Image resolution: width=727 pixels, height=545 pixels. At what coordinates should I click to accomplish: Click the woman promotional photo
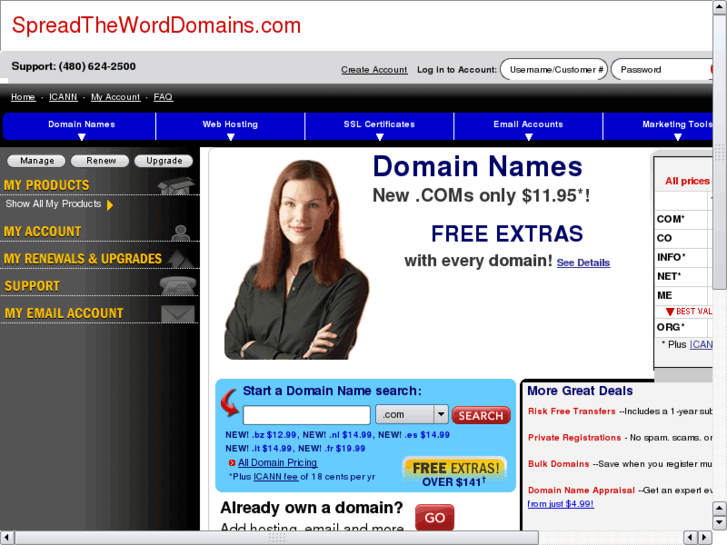297,260
